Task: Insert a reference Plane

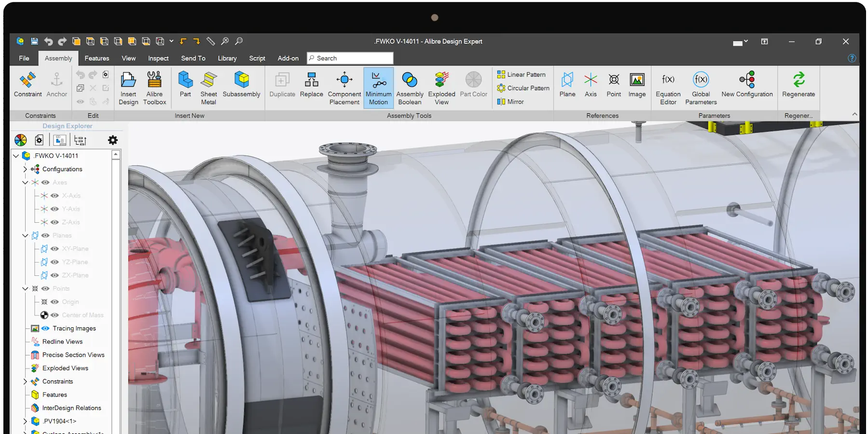Action: (x=567, y=85)
